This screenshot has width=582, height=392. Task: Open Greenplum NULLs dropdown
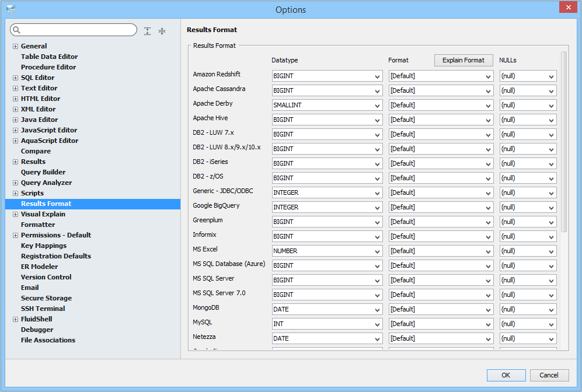pyautogui.click(x=528, y=222)
